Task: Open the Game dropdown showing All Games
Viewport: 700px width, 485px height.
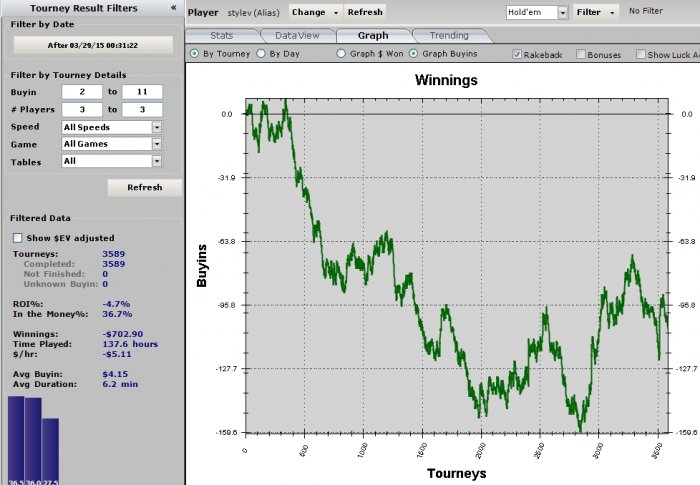Action: pos(112,144)
